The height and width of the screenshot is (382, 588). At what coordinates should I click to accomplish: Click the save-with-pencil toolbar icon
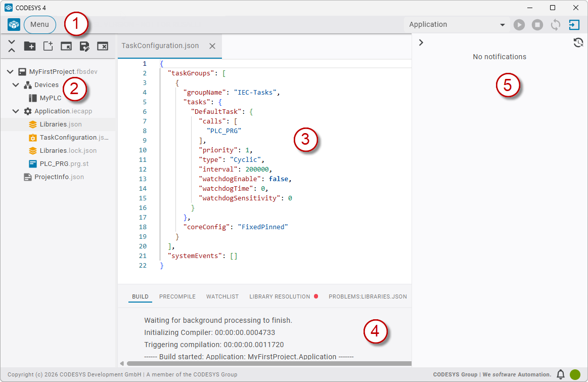(84, 46)
